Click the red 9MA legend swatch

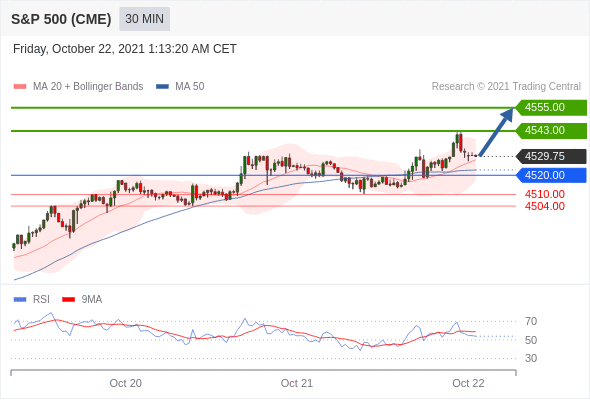(x=68, y=300)
